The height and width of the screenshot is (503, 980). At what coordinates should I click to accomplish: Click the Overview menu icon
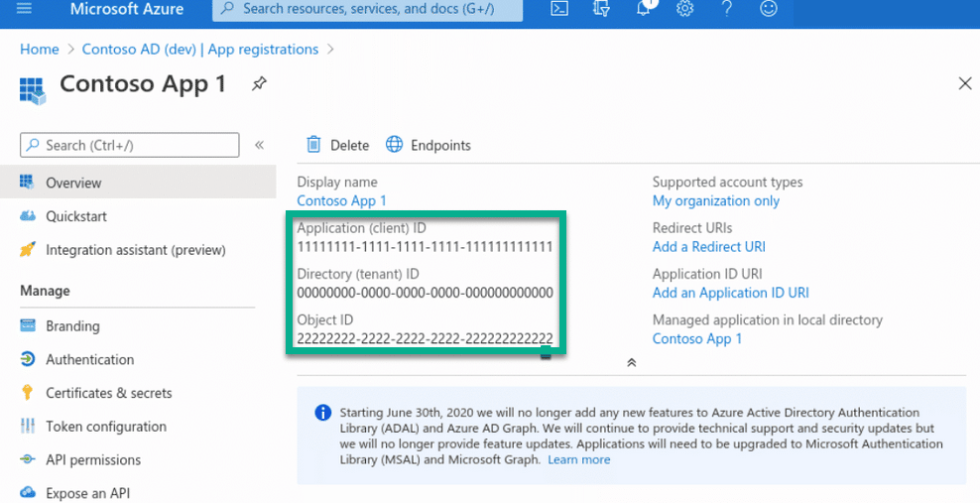point(27,182)
